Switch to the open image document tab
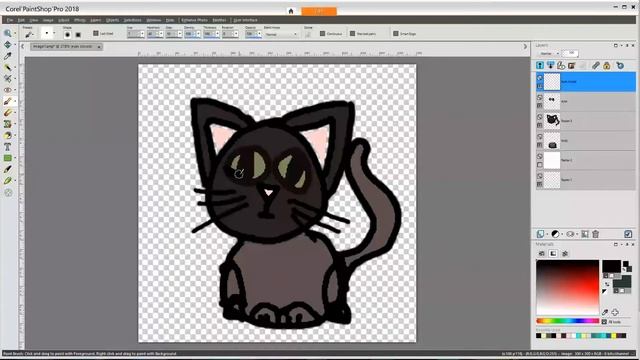 click(66, 47)
